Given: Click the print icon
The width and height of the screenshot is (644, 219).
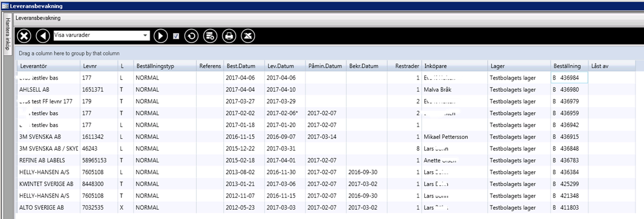Looking at the screenshot, I should [229, 36].
